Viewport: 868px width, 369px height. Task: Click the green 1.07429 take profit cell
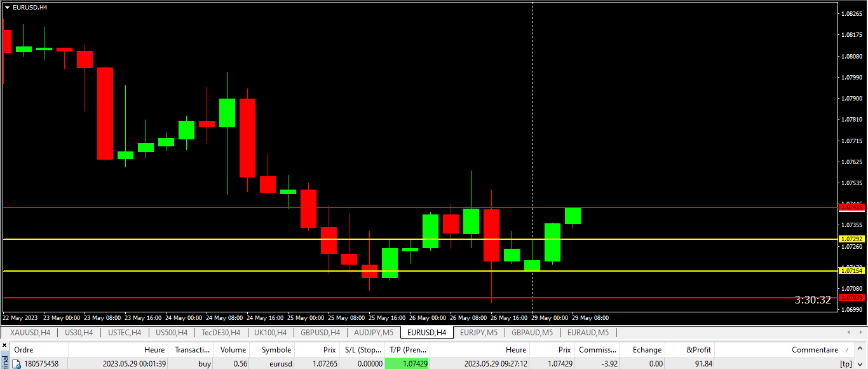(407, 364)
